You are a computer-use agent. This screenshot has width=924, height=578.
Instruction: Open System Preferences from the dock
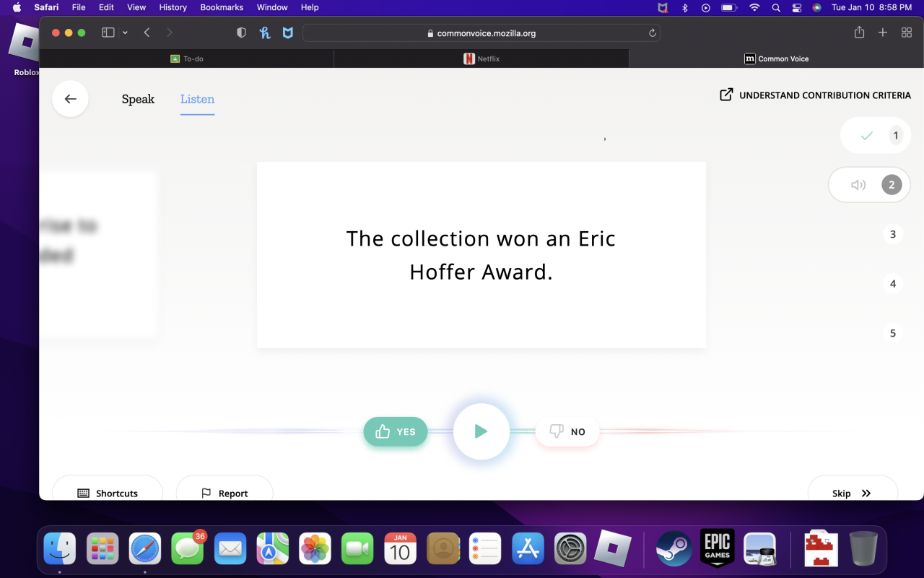coord(570,548)
